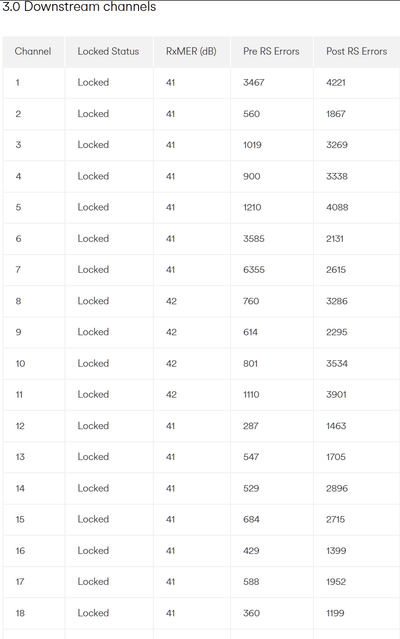Select Locked status in channel 8 row

coord(93,301)
